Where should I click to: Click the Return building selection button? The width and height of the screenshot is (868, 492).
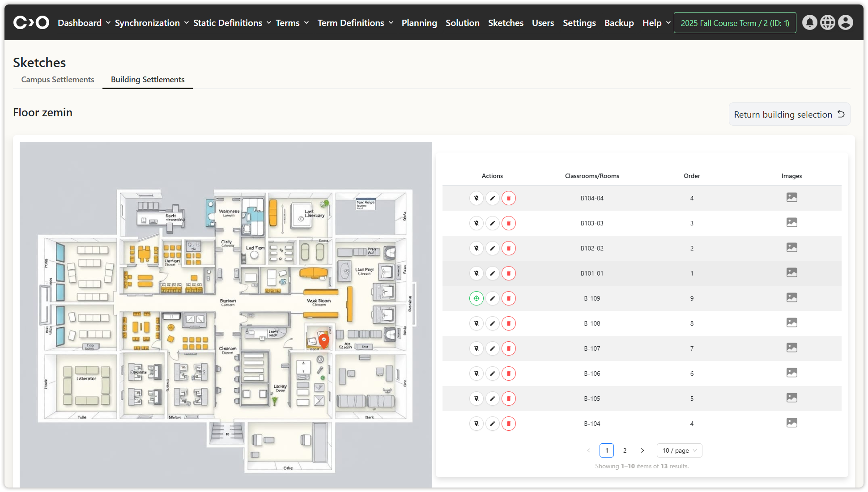(x=789, y=115)
